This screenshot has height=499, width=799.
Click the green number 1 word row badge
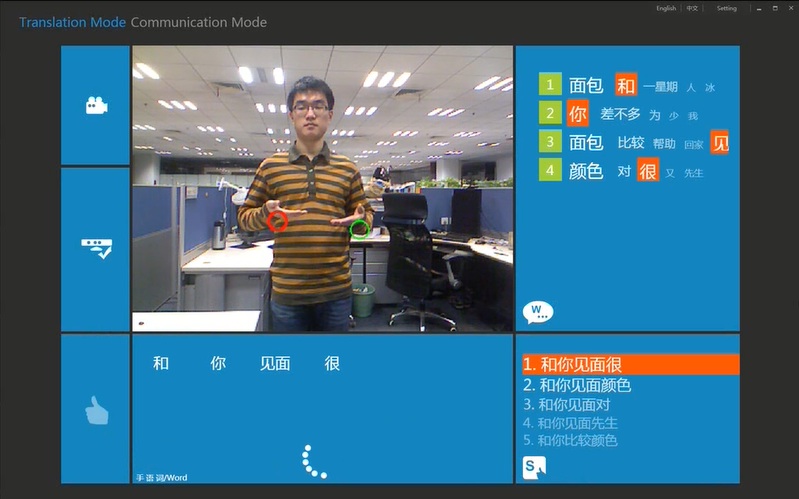550,86
